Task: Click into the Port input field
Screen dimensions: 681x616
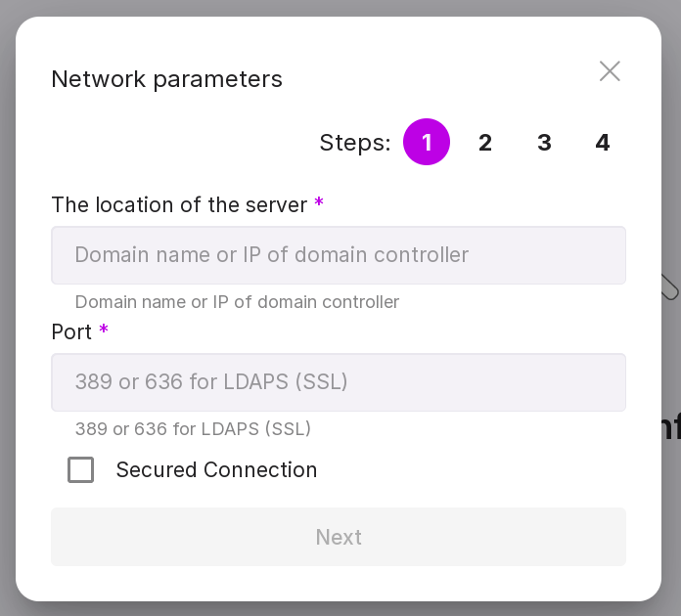Action: pyautogui.click(x=339, y=382)
